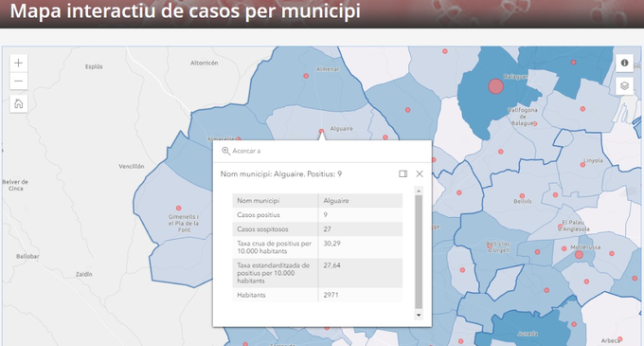Select the 'Casos positius' table row
Viewport: 644px width, 346px height.
(x=317, y=215)
